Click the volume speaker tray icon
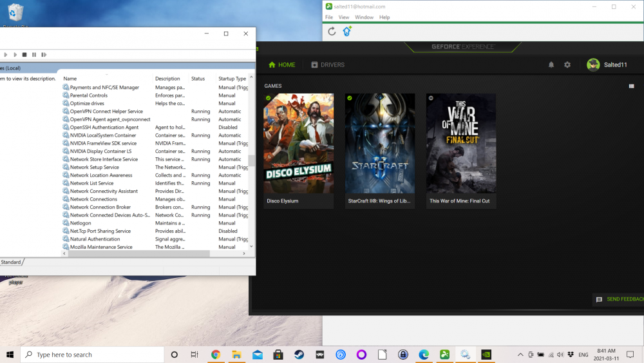The height and width of the screenshot is (363, 644). 561,355
